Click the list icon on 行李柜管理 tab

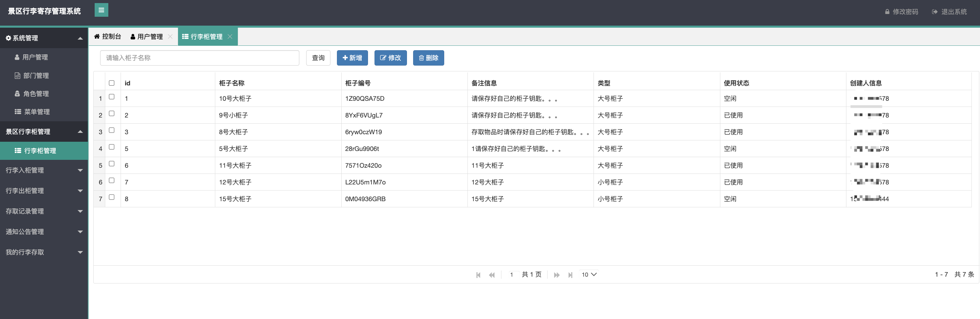tap(185, 37)
